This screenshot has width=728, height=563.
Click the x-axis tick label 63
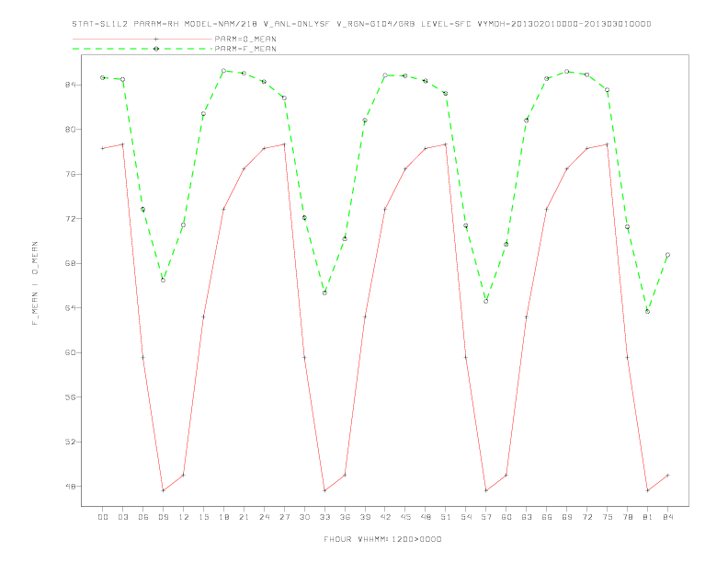tap(527, 517)
